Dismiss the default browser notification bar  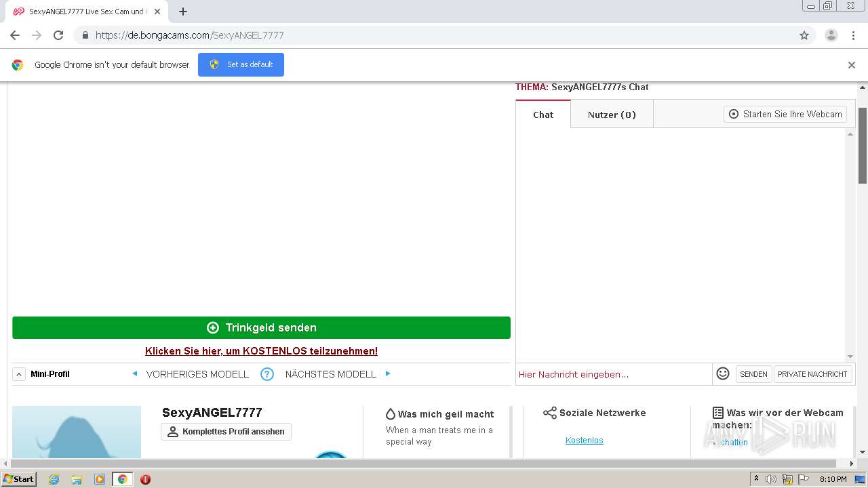click(852, 65)
